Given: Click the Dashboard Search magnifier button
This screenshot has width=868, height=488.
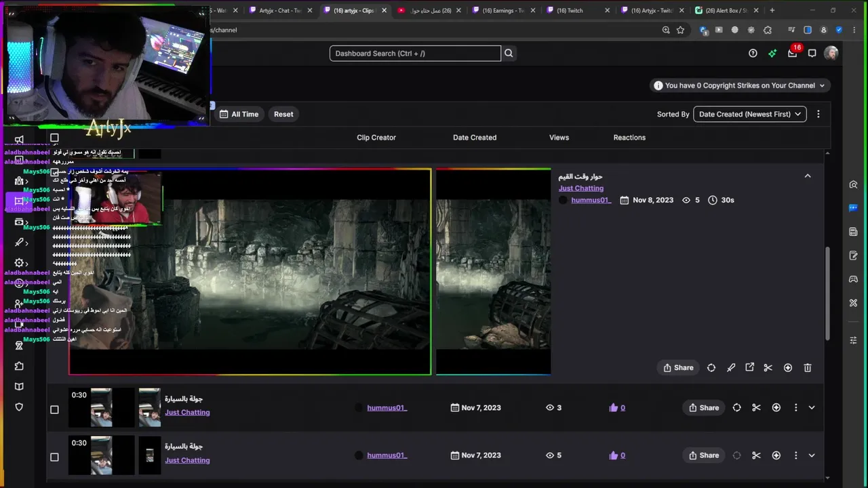Looking at the screenshot, I should click(x=509, y=54).
